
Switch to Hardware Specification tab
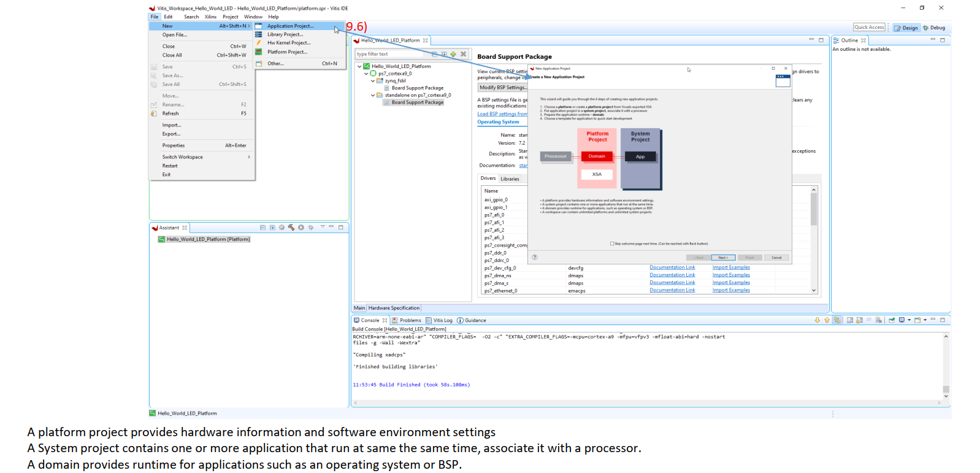[x=394, y=308]
